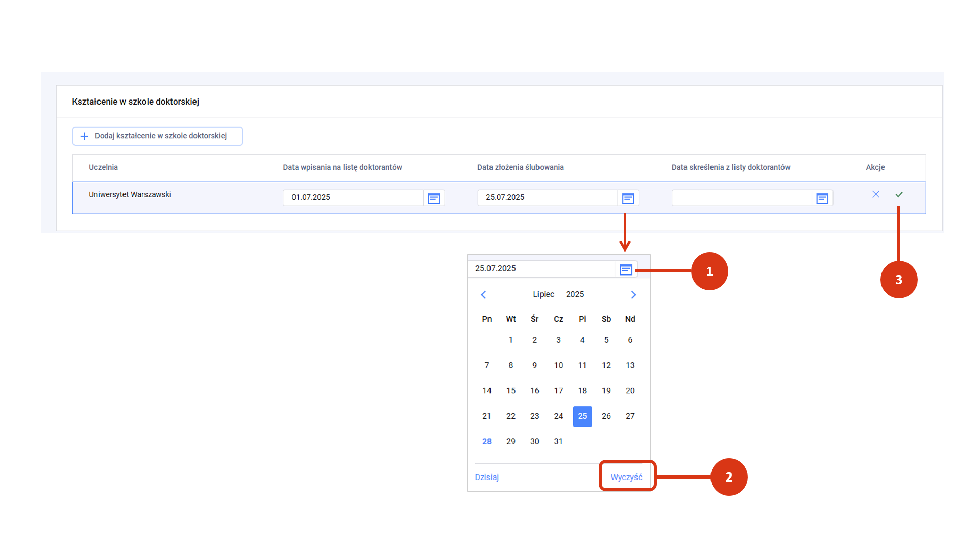Click oath date input in table row

coord(547,198)
